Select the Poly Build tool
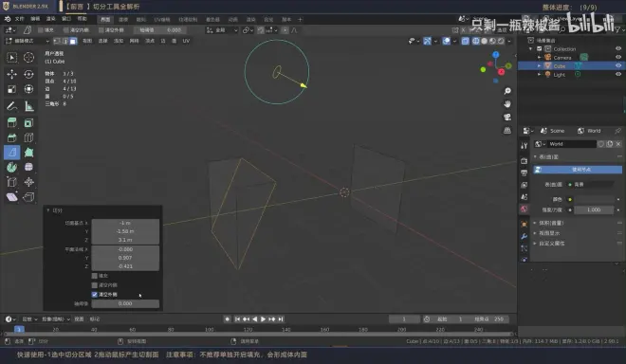Image resolution: width=626 pixels, height=364 pixels. (28, 153)
